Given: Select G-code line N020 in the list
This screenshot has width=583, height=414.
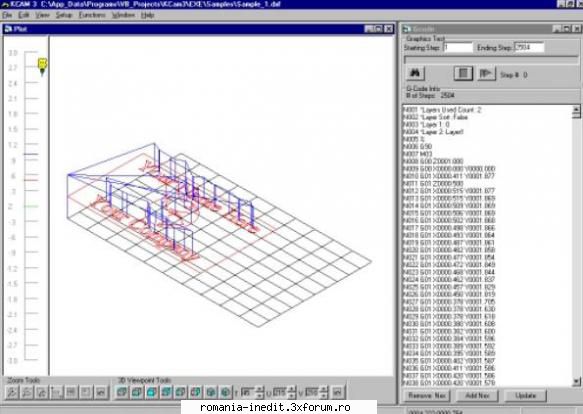Looking at the screenshot, I should click(449, 250).
